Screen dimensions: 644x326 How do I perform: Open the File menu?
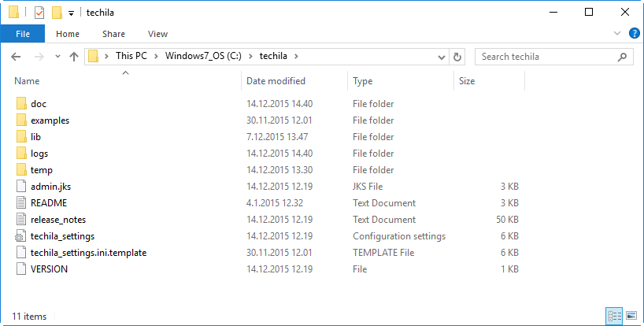click(23, 34)
